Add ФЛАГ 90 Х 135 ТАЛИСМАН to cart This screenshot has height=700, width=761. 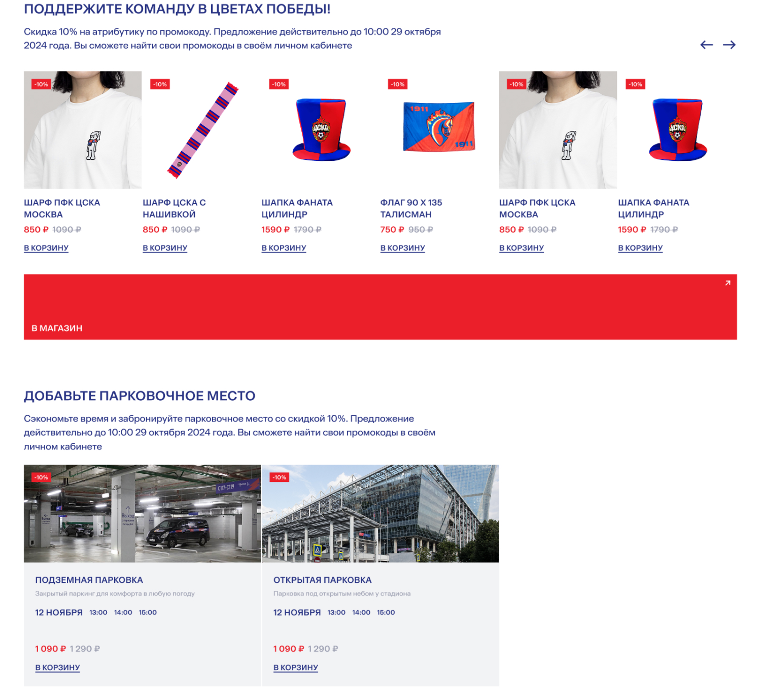point(403,248)
